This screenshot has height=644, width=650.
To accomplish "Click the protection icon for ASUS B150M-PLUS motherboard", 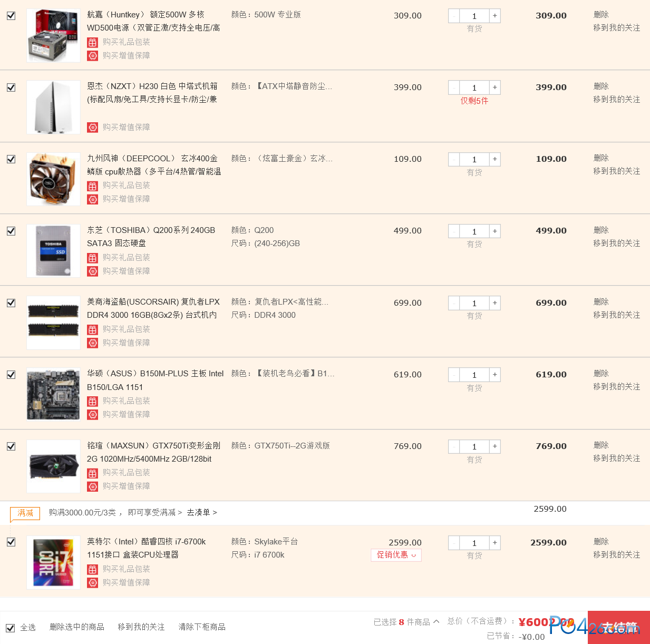I will tap(93, 415).
